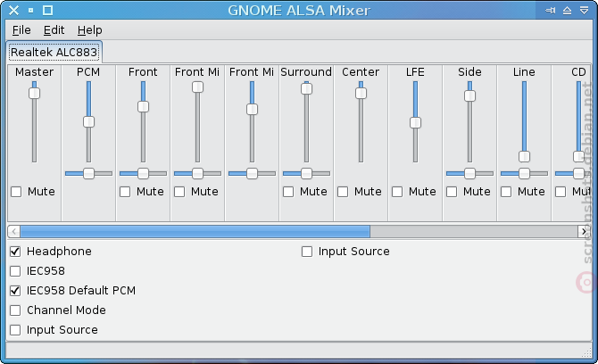Select the Realtek ALC883 tab
Viewport: 598px width, 364px height.
click(x=54, y=53)
